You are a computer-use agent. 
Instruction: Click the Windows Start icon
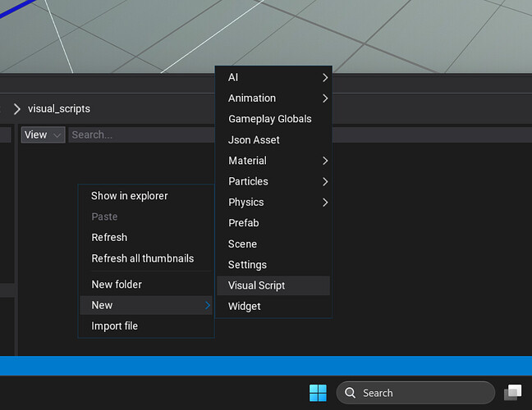click(318, 393)
